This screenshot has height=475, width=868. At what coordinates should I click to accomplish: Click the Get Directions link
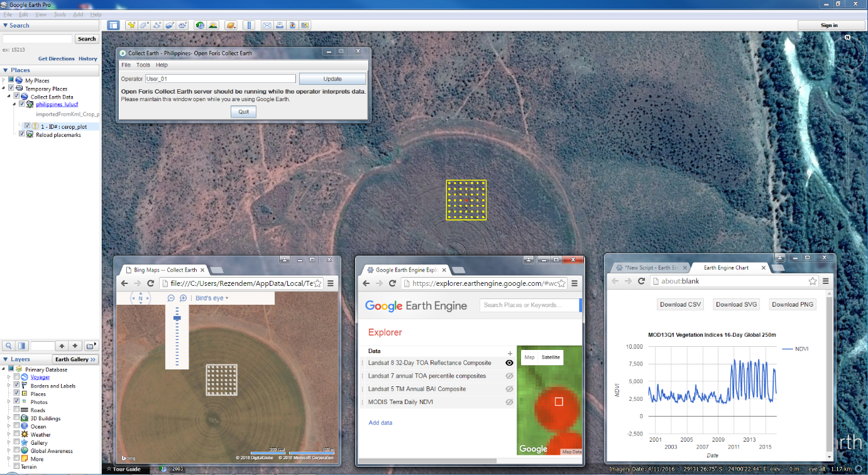click(x=56, y=58)
